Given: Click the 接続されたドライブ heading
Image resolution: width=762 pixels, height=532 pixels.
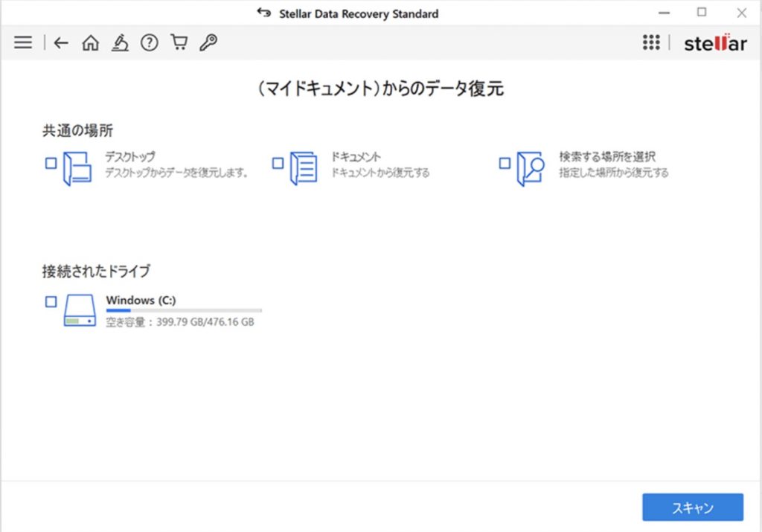Looking at the screenshot, I should 96,271.
